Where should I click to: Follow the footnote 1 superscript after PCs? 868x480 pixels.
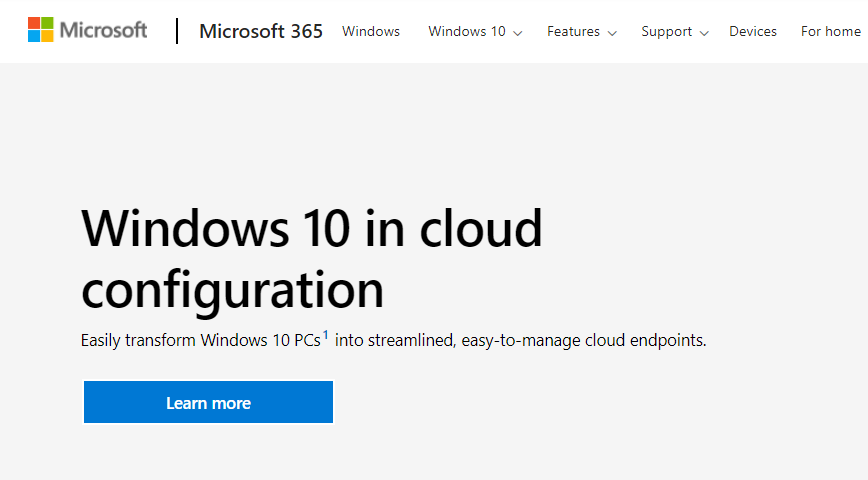click(x=325, y=335)
